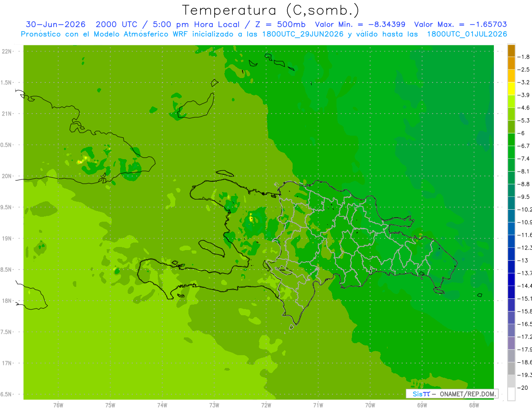Viewport: 532px width, 411px height.
Task: Click the "-13" colorbar label
Action: click(x=523, y=260)
